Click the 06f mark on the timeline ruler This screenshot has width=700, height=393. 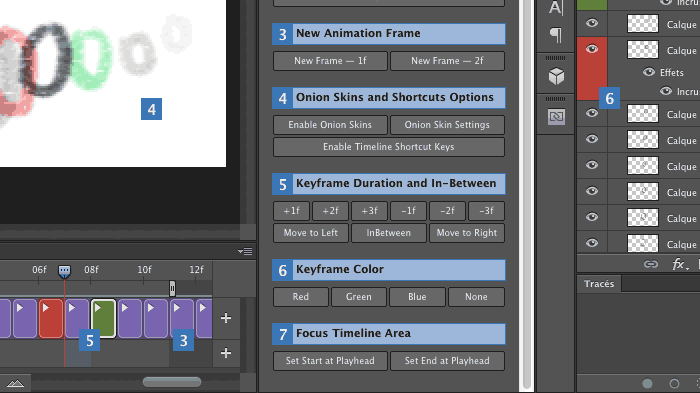(x=39, y=270)
